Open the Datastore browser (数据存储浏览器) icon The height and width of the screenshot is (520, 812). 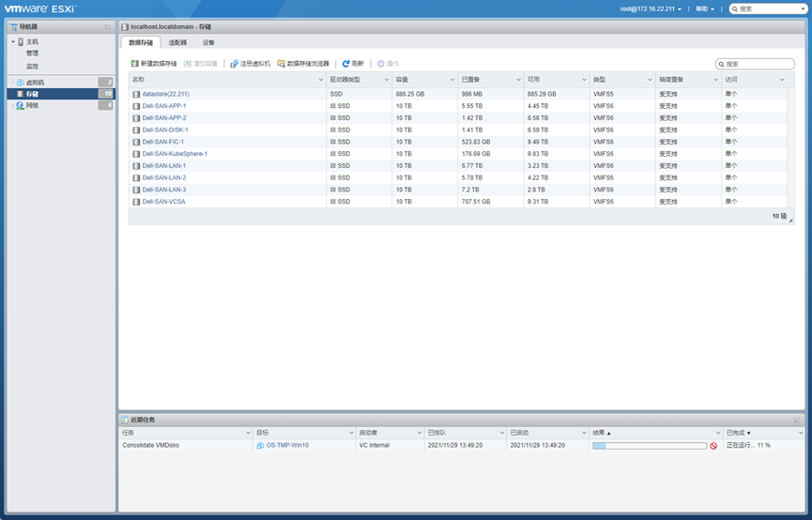(282, 64)
